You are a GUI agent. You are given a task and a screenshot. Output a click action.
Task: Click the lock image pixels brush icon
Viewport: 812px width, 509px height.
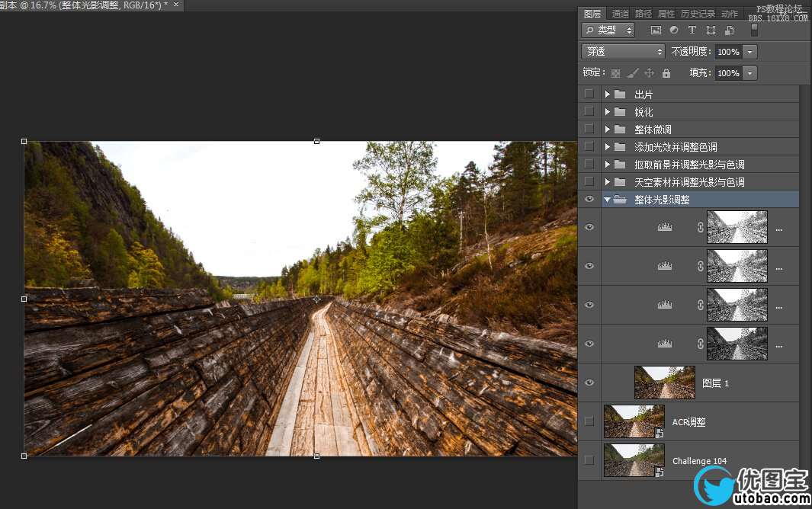pyautogui.click(x=632, y=73)
